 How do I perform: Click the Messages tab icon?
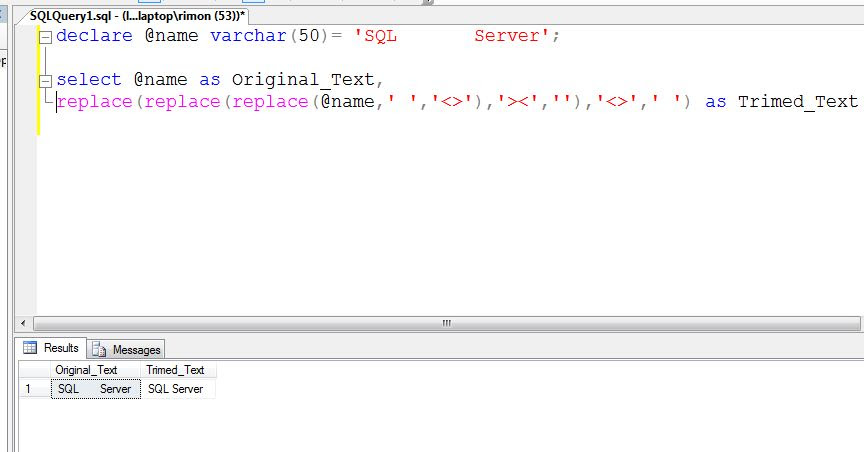pos(99,349)
